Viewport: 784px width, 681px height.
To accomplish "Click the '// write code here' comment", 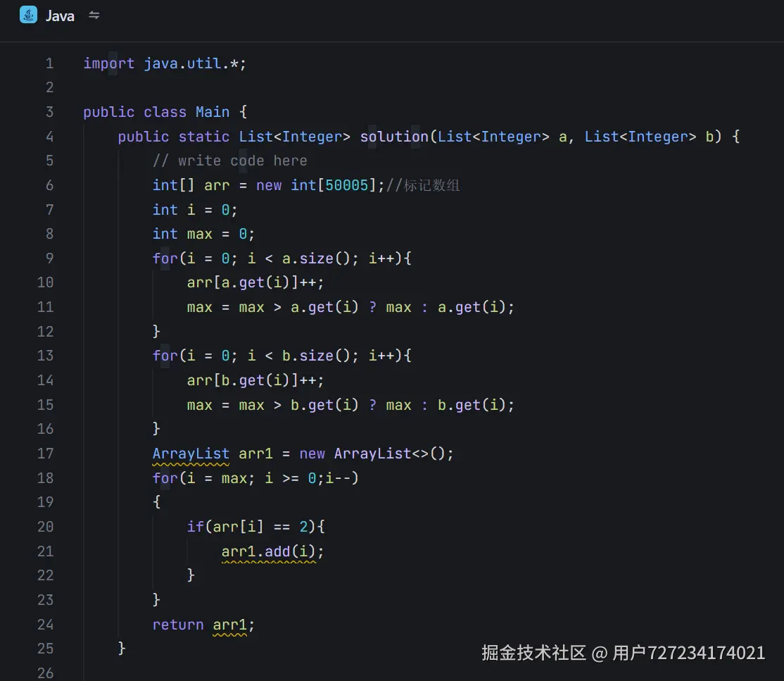I will (x=230, y=161).
